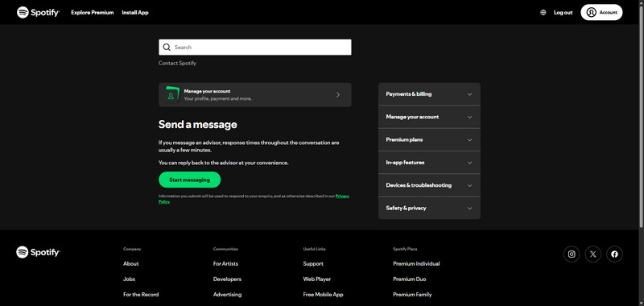Open the Premium Duo plan link
This screenshot has height=306, width=644.
click(410, 279)
